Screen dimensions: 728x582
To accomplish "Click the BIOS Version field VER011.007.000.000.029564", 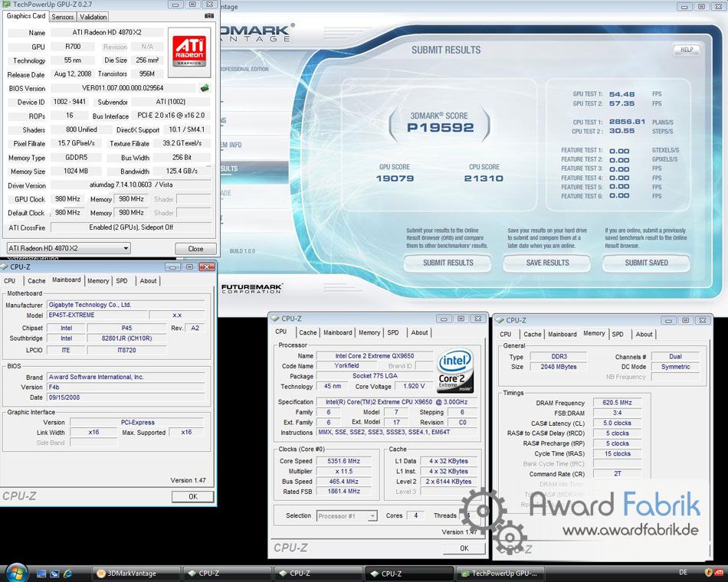I will coord(123,88).
